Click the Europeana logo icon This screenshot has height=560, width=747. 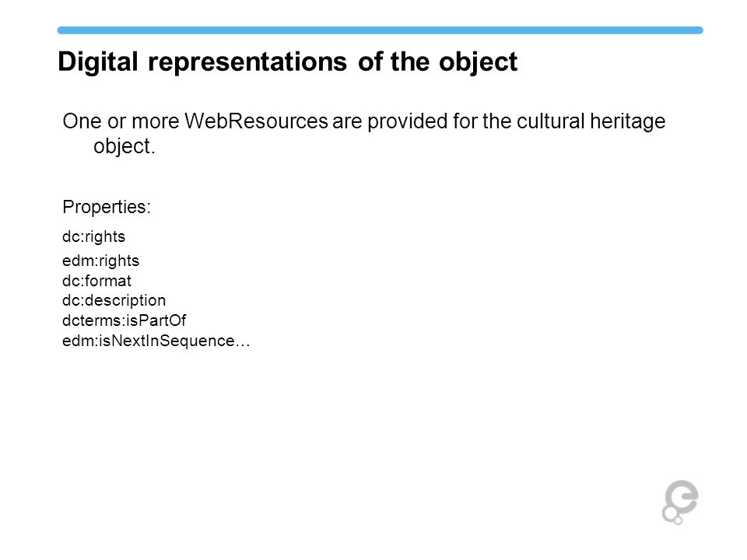(680, 502)
